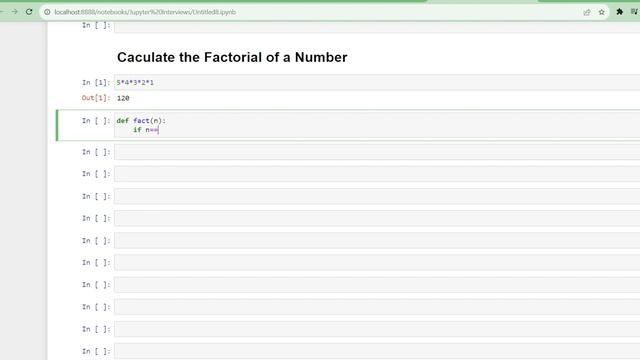The width and height of the screenshot is (640, 360).
Task: Open the browser extensions puzzle icon
Action: click(x=620, y=12)
